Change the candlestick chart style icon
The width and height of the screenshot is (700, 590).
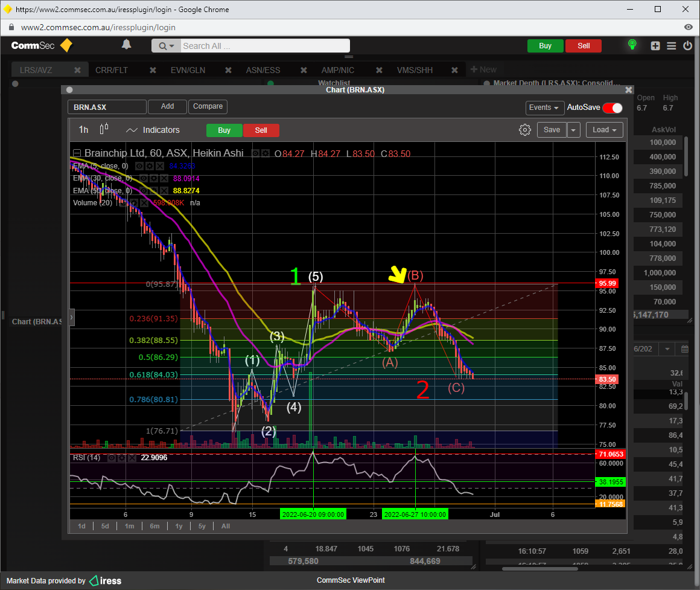tap(104, 129)
